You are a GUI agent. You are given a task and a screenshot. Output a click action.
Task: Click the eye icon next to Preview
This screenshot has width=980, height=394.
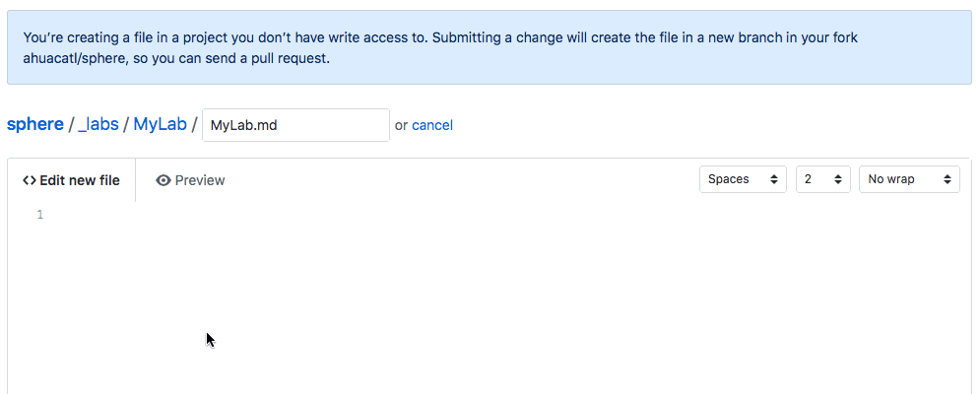(x=163, y=180)
